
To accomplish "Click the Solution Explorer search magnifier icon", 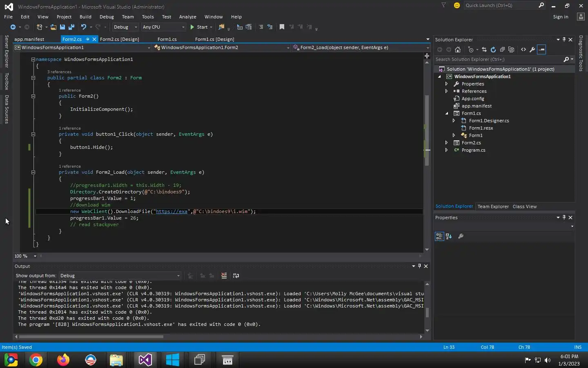I will pos(566,59).
